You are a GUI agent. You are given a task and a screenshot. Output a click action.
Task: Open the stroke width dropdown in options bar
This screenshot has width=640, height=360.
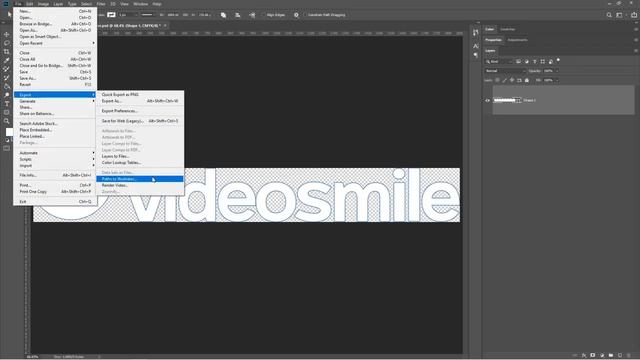(136, 15)
